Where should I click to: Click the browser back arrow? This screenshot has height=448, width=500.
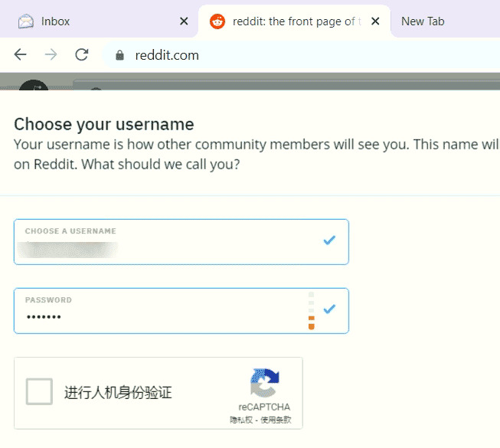coord(21,55)
